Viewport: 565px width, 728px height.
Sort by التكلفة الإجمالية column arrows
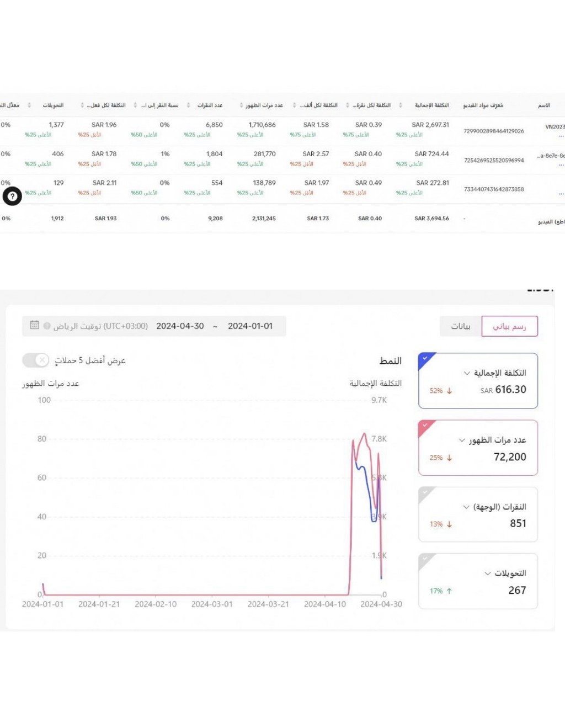(401, 105)
